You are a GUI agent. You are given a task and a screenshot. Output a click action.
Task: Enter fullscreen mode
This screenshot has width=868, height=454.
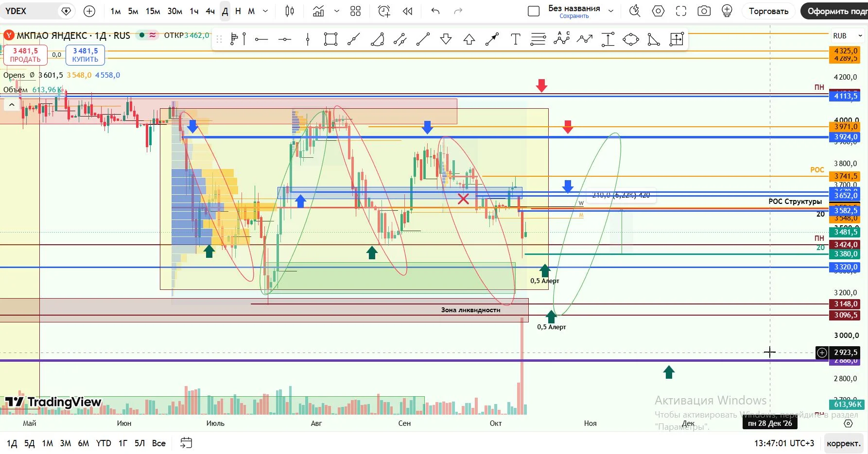click(681, 11)
